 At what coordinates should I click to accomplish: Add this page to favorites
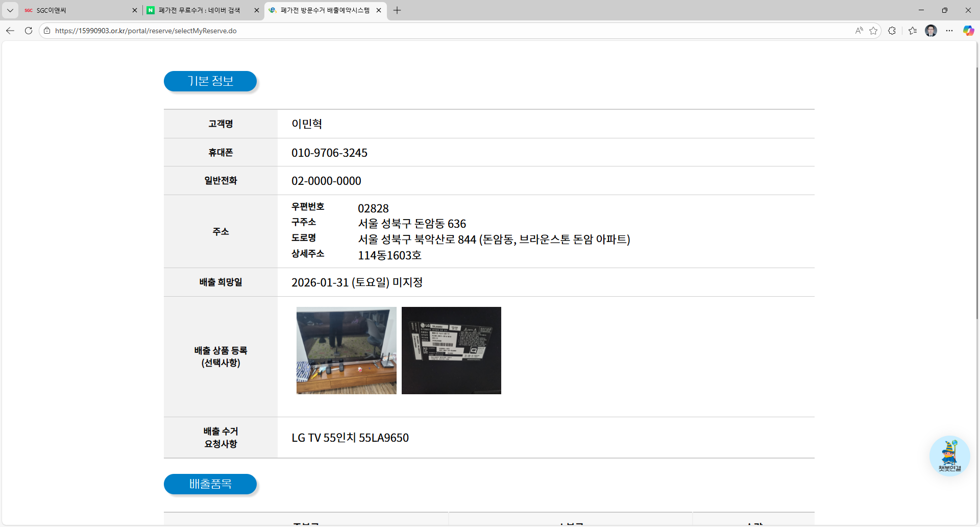pyautogui.click(x=873, y=31)
